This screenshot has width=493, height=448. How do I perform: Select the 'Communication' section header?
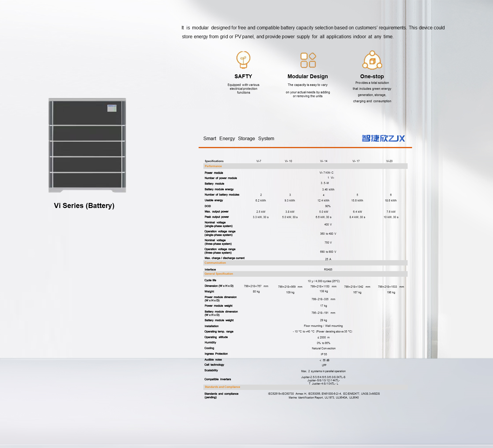[305, 263]
